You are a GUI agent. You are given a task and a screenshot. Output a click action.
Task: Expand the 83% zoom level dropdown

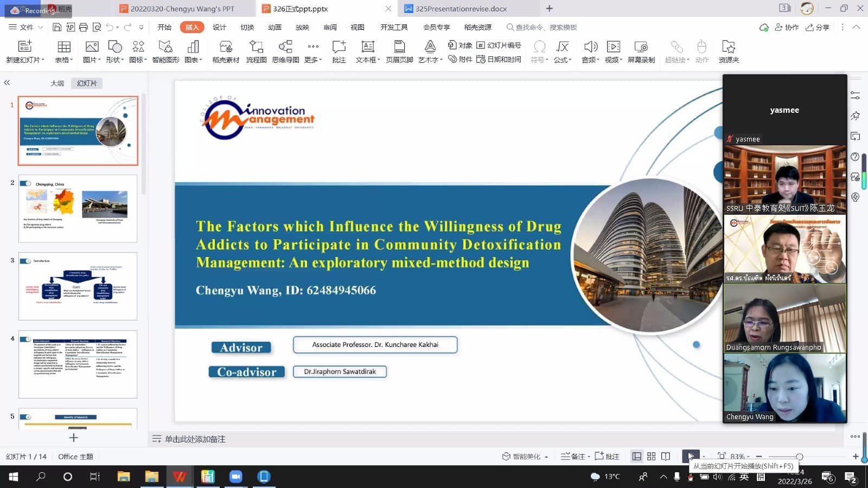748,457
